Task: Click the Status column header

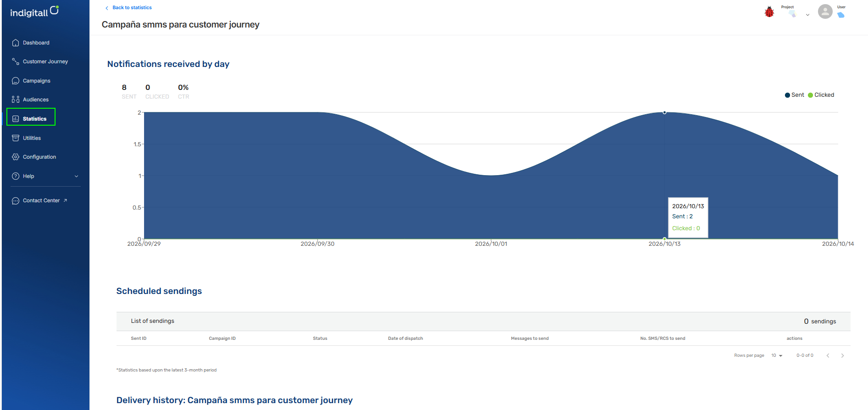Action: point(320,338)
